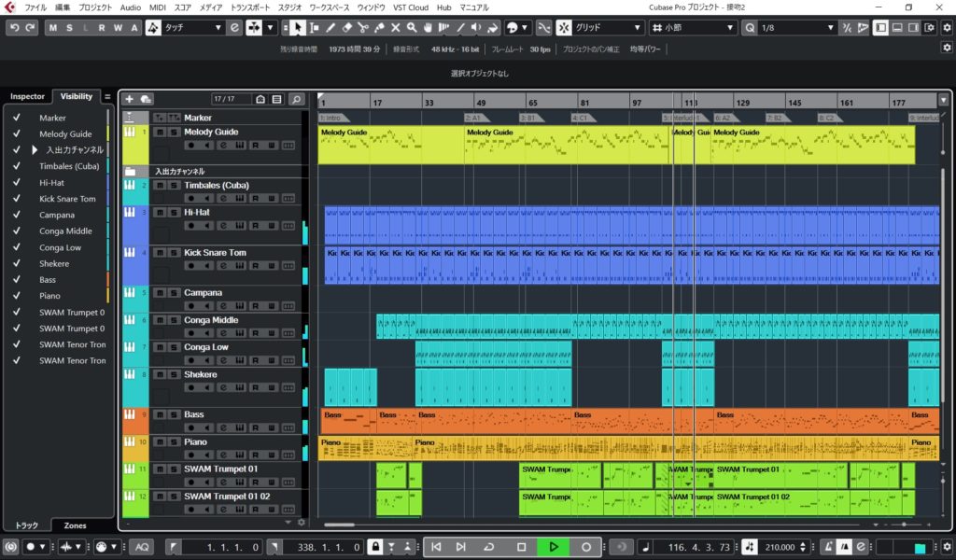Open track search magnifier icon
956x560 pixels.
click(296, 99)
